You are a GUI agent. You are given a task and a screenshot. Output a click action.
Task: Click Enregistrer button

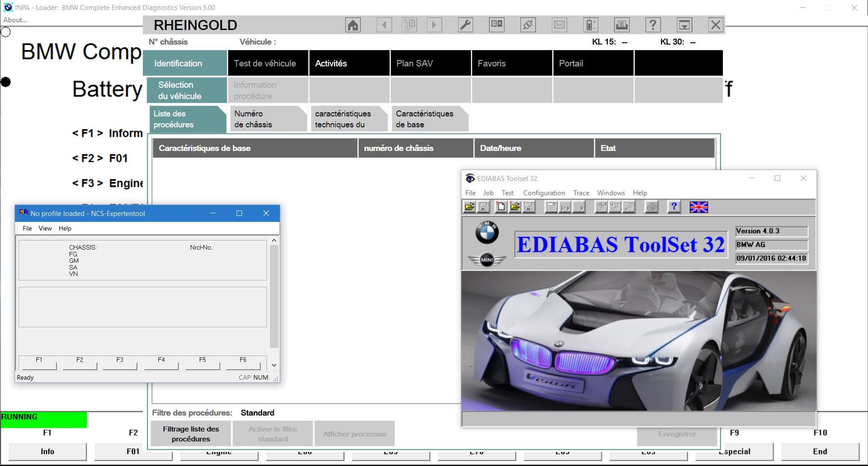[677, 434]
